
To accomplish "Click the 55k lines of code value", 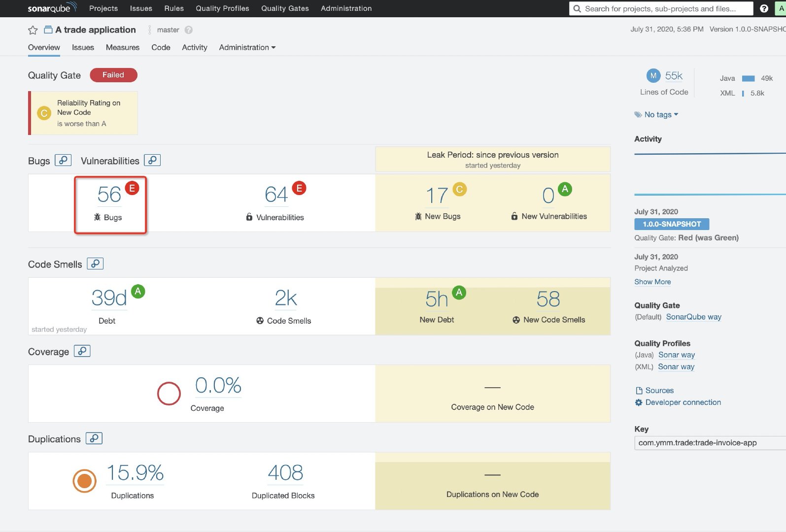I will point(674,76).
